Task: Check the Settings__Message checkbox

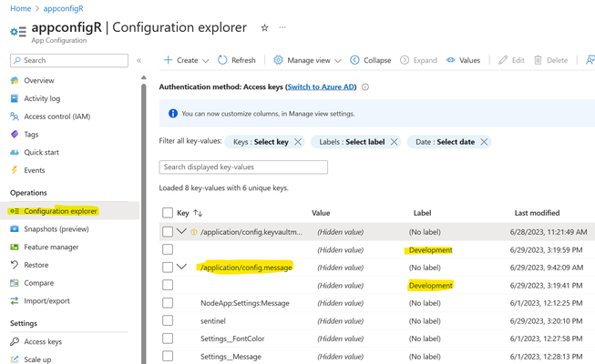Action: [x=168, y=357]
